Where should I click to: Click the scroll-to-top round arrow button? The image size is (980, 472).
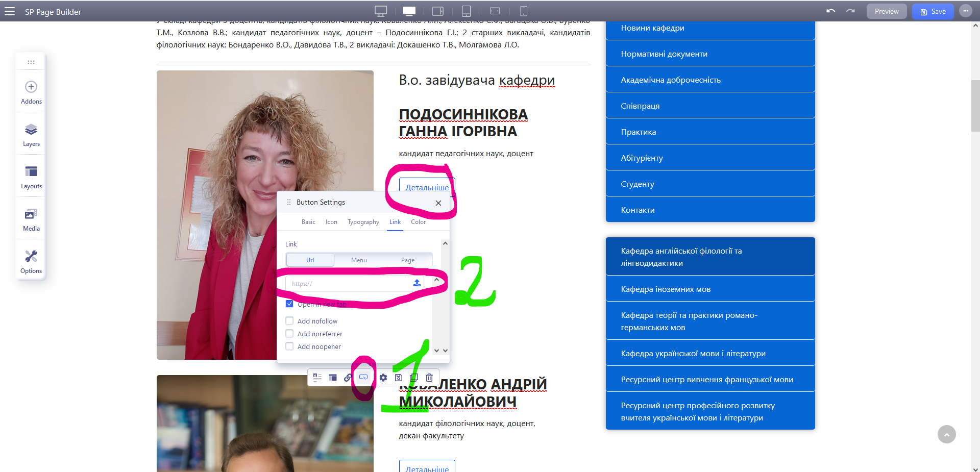tap(946, 434)
